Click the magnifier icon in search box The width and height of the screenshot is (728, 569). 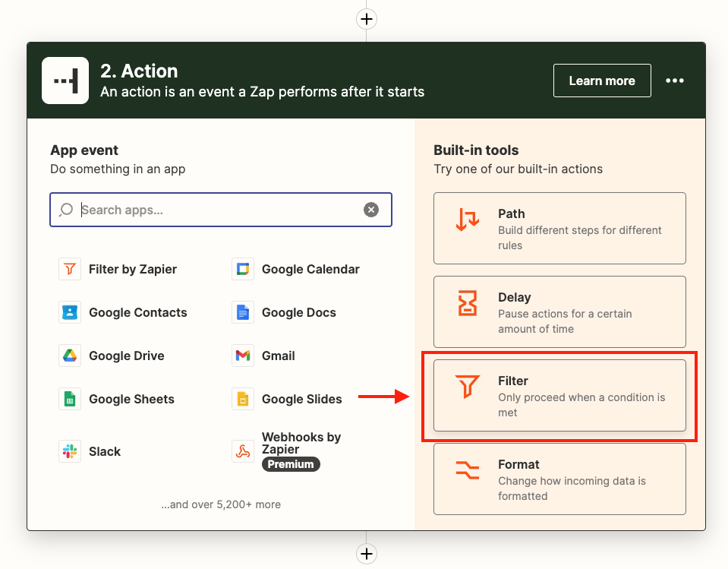66,210
